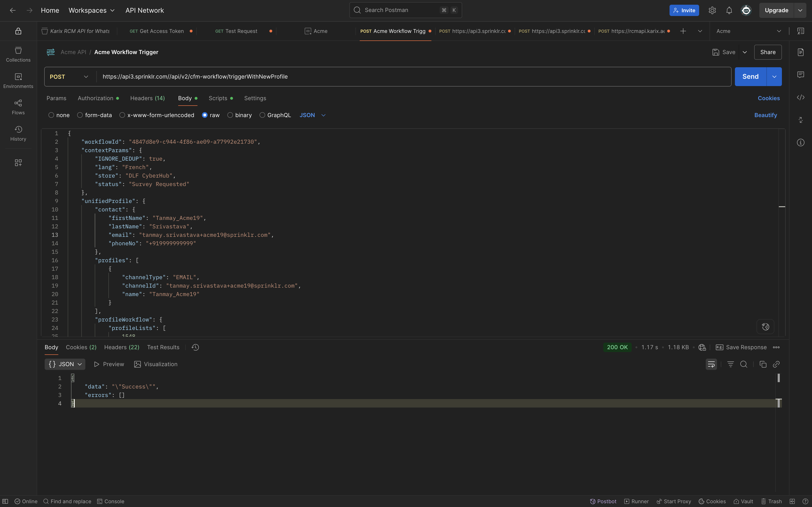The height and width of the screenshot is (507, 812).
Task: Open a new request tab with plus
Action: pyautogui.click(x=683, y=31)
